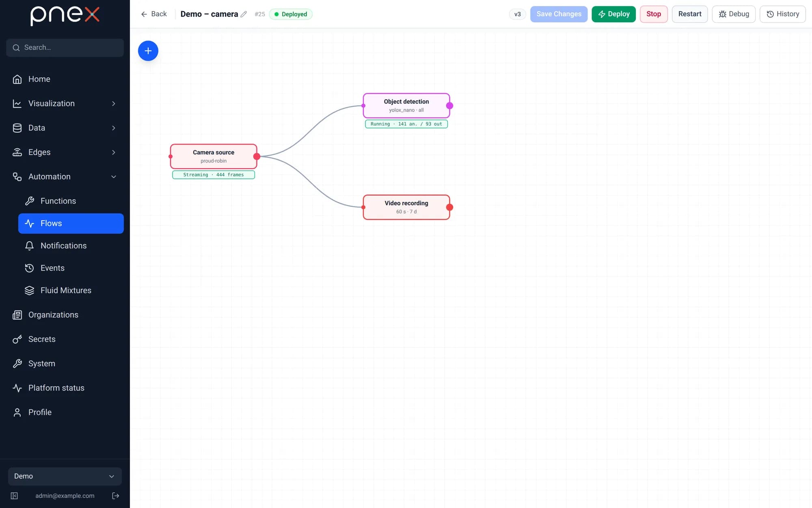Click the Camera source output port

(257, 156)
